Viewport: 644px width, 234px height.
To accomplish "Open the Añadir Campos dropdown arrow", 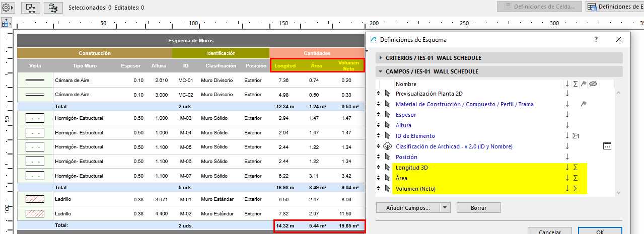I will coord(444,207).
